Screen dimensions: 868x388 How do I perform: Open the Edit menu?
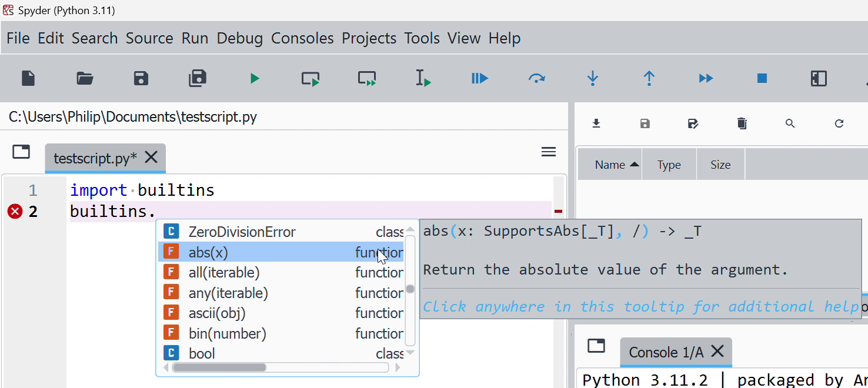tap(51, 38)
